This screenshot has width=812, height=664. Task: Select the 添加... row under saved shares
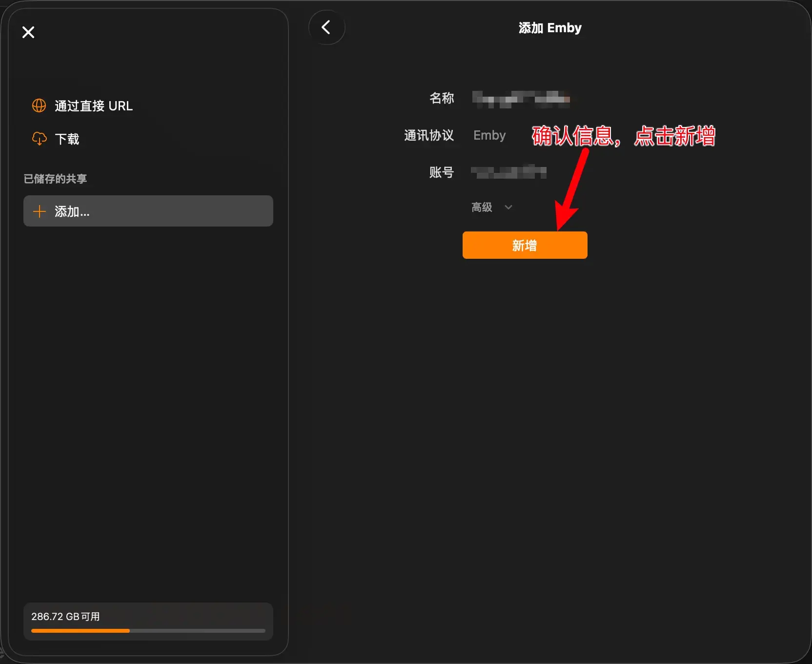(x=148, y=211)
